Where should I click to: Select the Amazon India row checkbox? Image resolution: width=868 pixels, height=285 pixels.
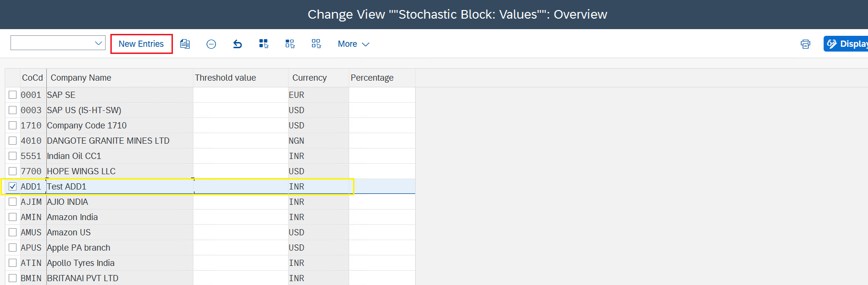pos(13,217)
